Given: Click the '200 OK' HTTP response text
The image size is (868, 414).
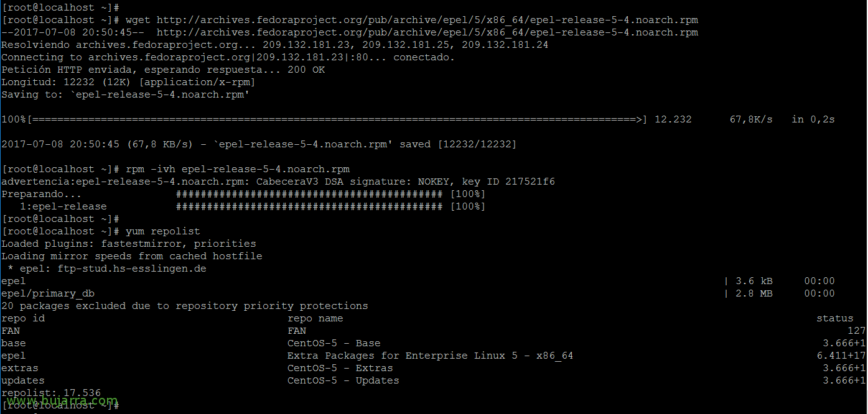Looking at the screenshot, I should point(306,70).
